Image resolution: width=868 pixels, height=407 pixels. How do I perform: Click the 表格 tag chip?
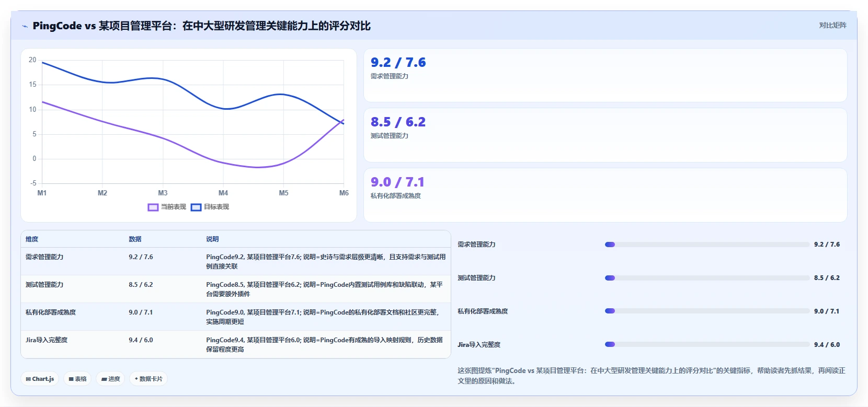77,379
